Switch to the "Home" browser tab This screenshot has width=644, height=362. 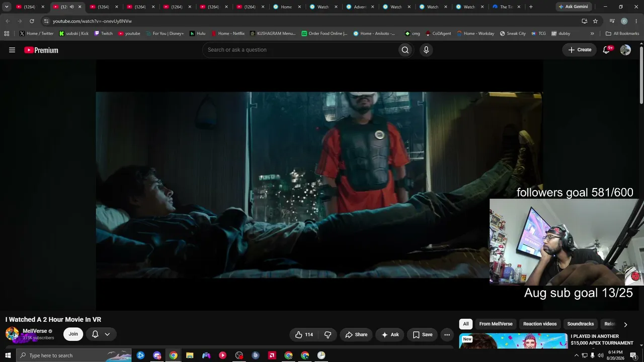287,7
